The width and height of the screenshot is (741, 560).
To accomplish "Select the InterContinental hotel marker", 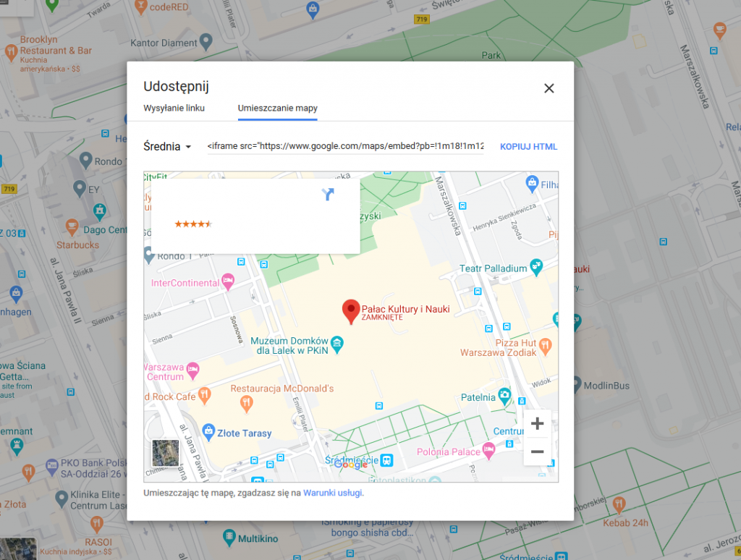I will (228, 281).
